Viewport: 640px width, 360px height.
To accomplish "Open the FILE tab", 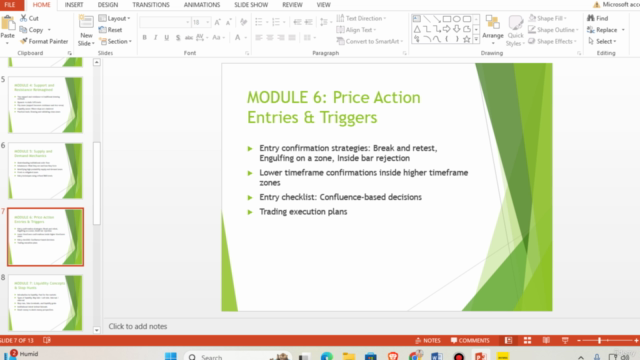I will pos(10,5).
